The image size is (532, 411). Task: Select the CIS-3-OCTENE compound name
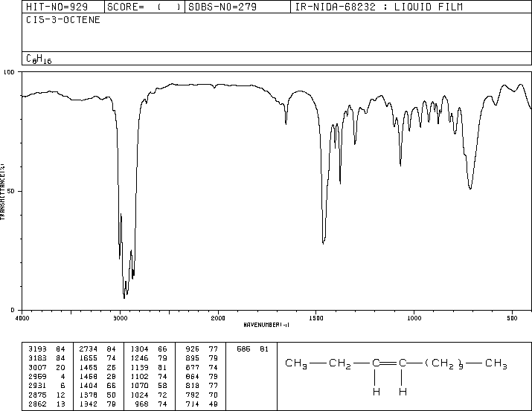pyautogui.click(x=63, y=20)
